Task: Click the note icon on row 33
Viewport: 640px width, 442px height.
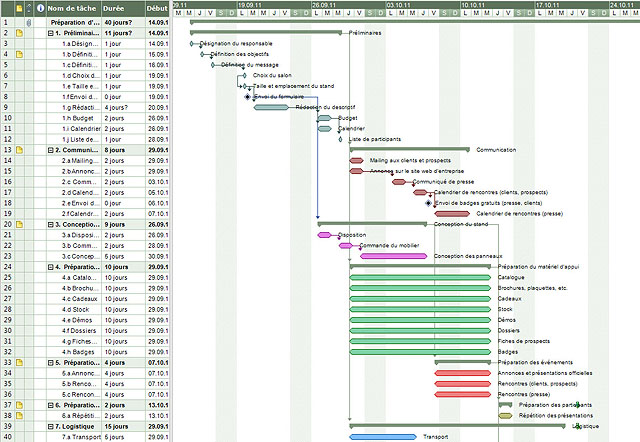Action: click(x=19, y=362)
